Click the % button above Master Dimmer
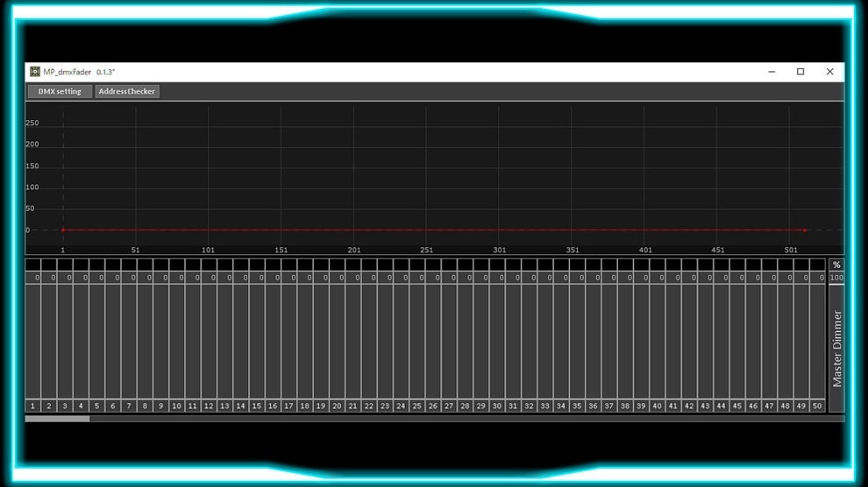 [836, 265]
